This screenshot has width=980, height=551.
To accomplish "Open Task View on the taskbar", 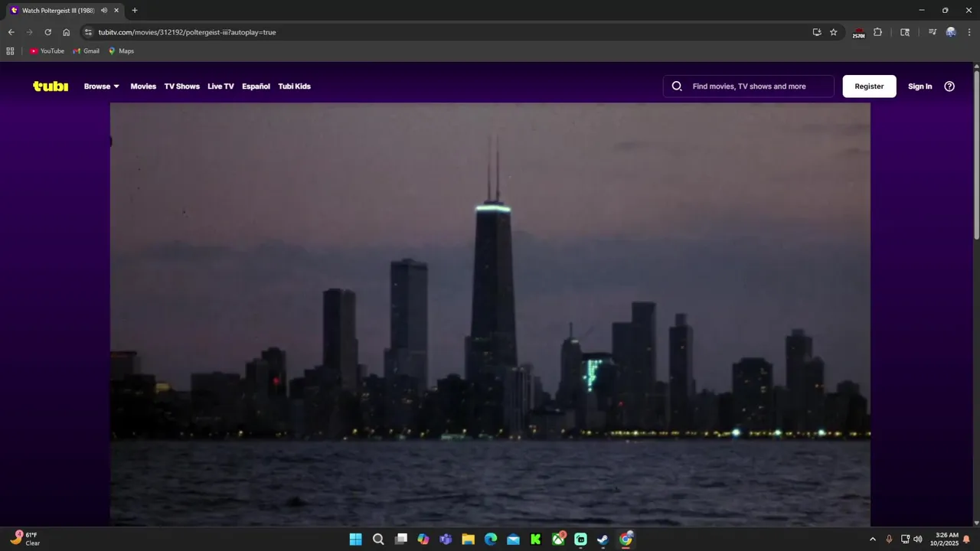I will [400, 539].
